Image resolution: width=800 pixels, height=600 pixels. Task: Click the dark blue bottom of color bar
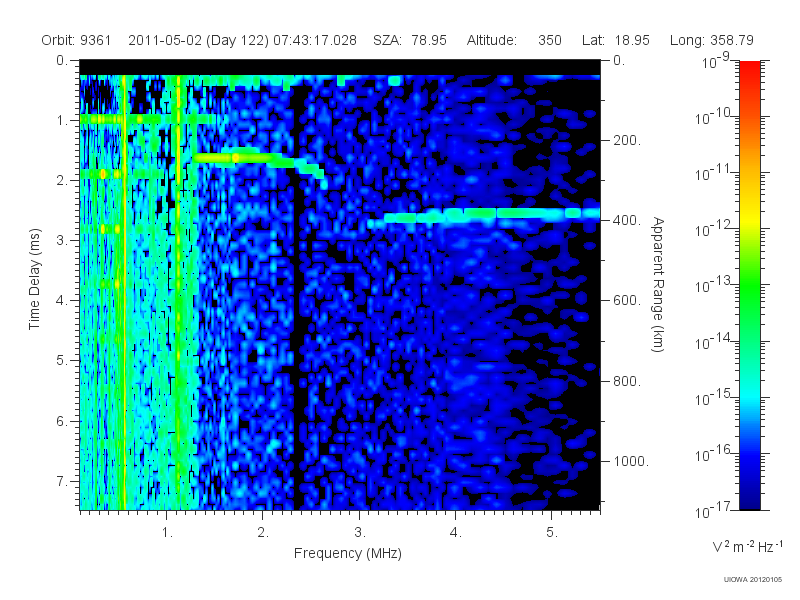tap(749, 500)
